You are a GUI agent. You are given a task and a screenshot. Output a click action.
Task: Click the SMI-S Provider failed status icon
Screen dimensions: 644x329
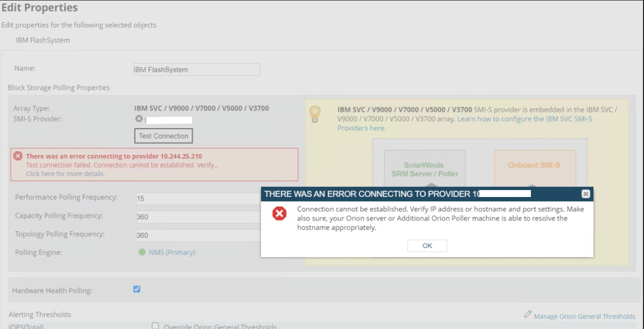click(x=138, y=119)
